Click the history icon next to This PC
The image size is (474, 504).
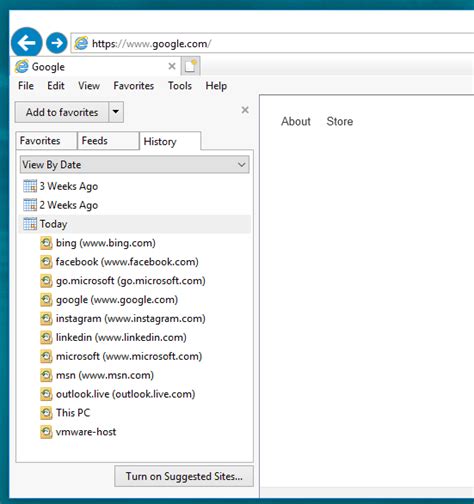click(46, 413)
